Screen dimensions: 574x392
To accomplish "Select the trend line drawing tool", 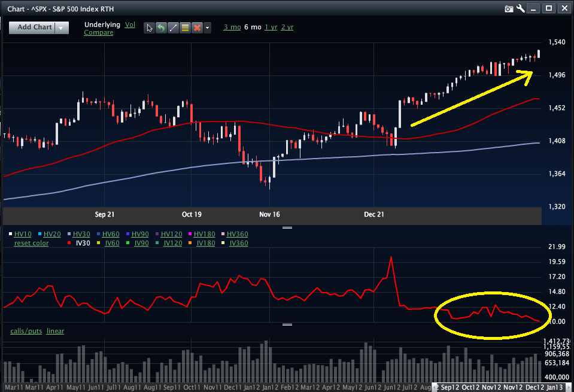I will [173, 28].
